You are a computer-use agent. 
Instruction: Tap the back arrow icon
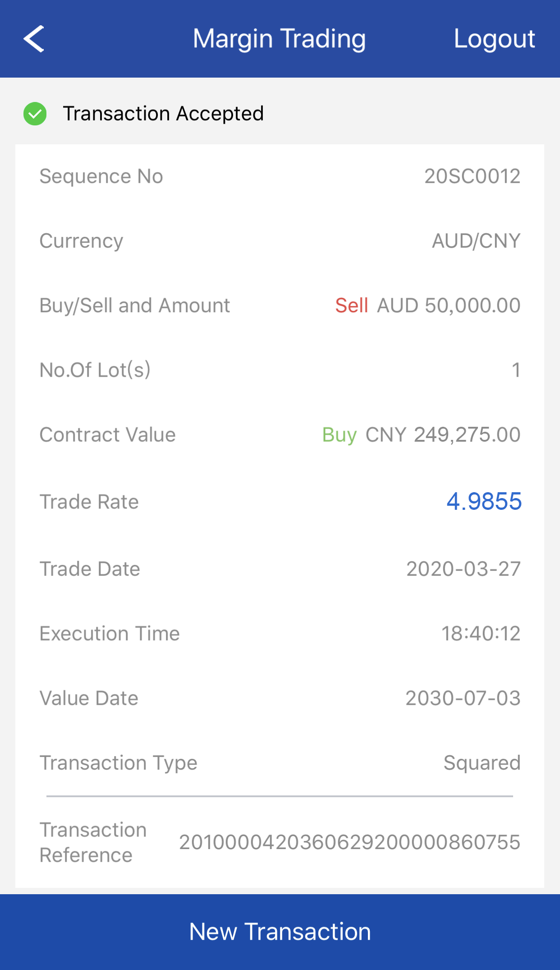pyautogui.click(x=34, y=39)
